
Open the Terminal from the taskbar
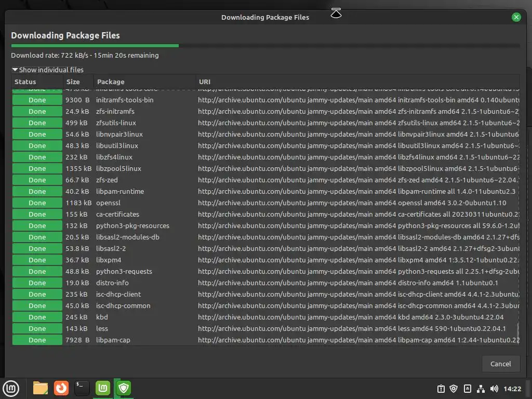click(82, 388)
